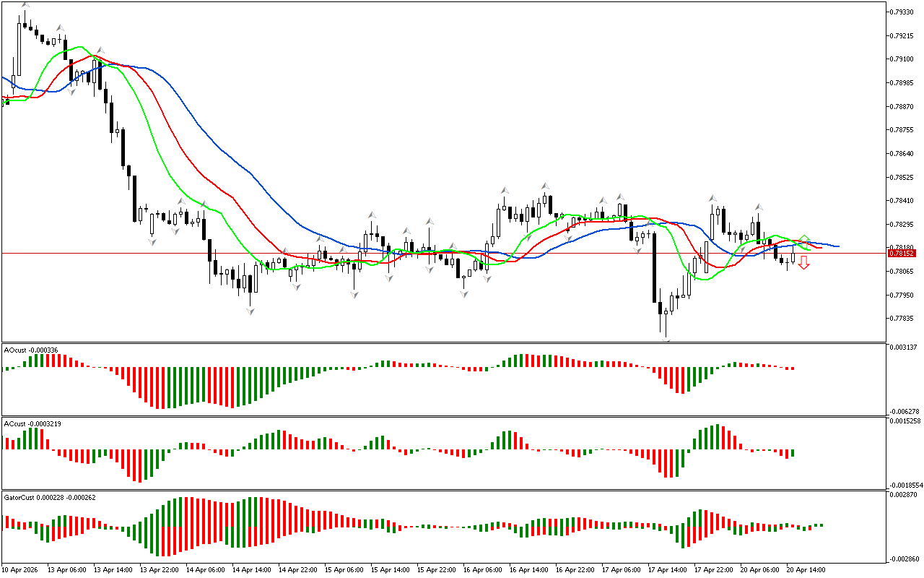Select the up fractal above the 16 Apr 14:00 high
The width and height of the screenshot is (924, 578).
(x=546, y=186)
